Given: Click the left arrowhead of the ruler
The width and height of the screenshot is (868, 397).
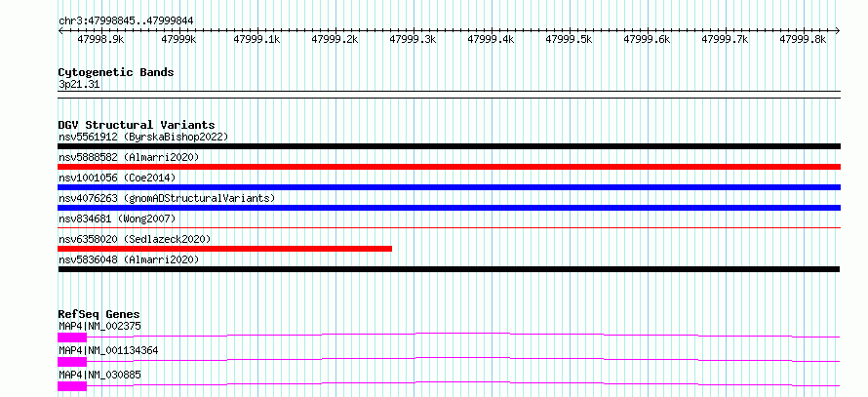Looking at the screenshot, I should 60,30.
